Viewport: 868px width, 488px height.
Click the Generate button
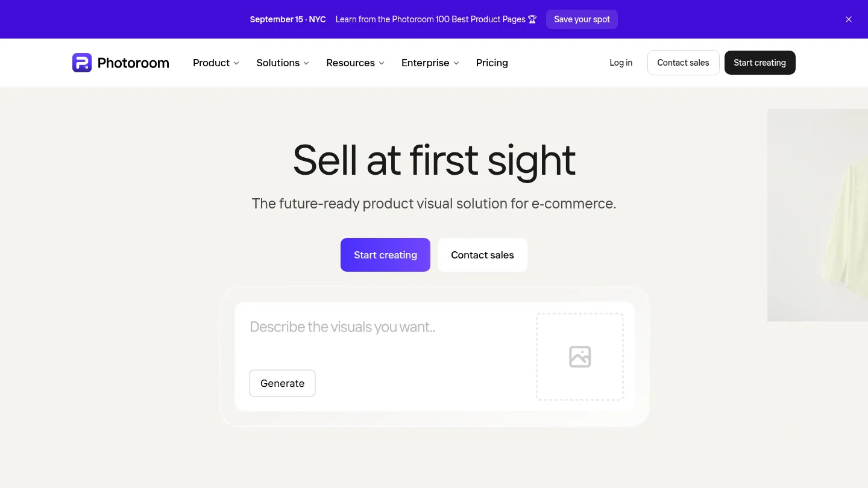(282, 383)
